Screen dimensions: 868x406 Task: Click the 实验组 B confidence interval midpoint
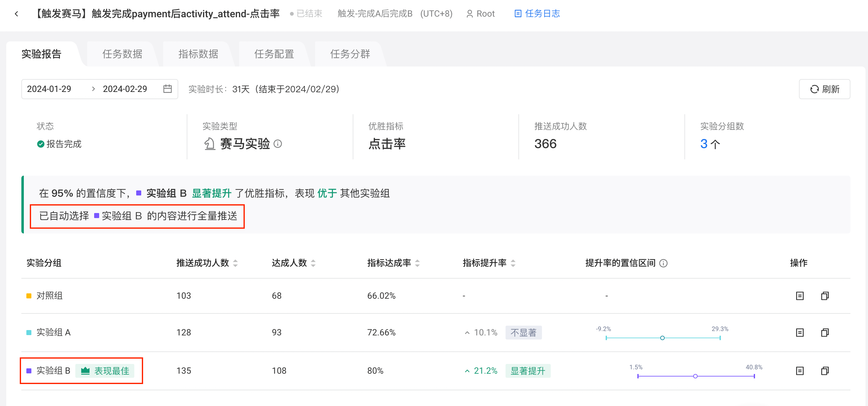(x=695, y=377)
